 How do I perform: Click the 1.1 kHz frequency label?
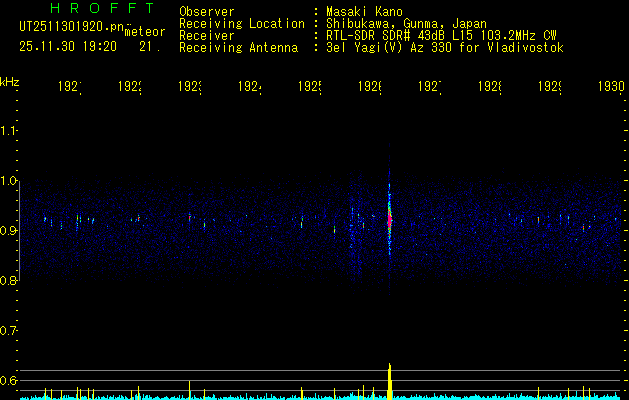9,130
